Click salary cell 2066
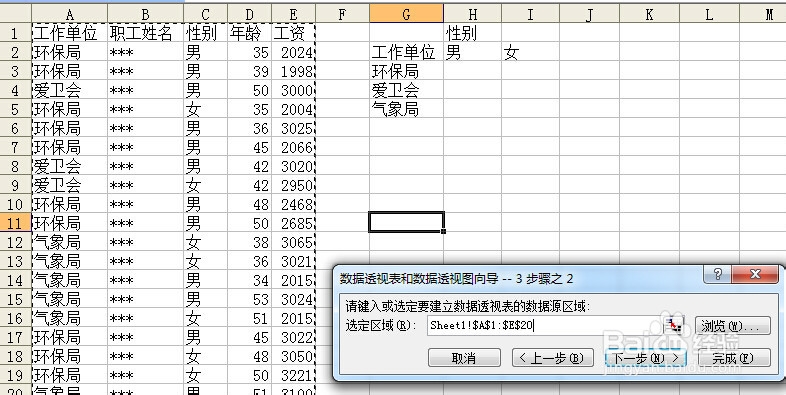Image resolution: width=786 pixels, height=395 pixels. (x=293, y=147)
